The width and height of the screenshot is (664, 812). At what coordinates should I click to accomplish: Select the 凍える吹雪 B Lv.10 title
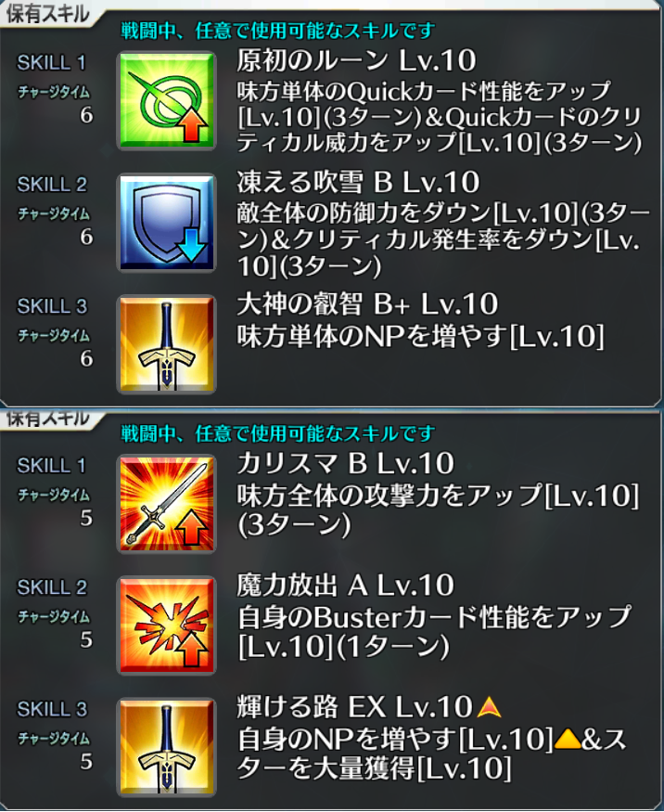[358, 182]
